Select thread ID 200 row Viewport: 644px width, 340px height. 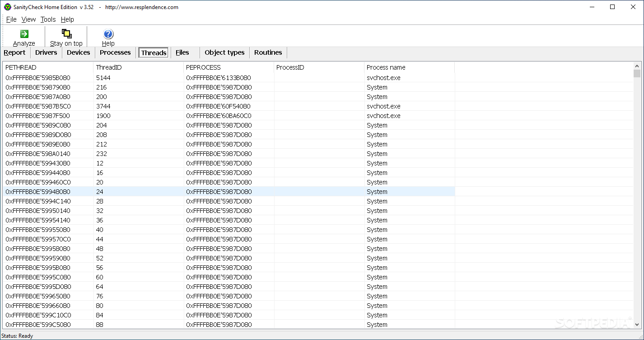coord(229,97)
